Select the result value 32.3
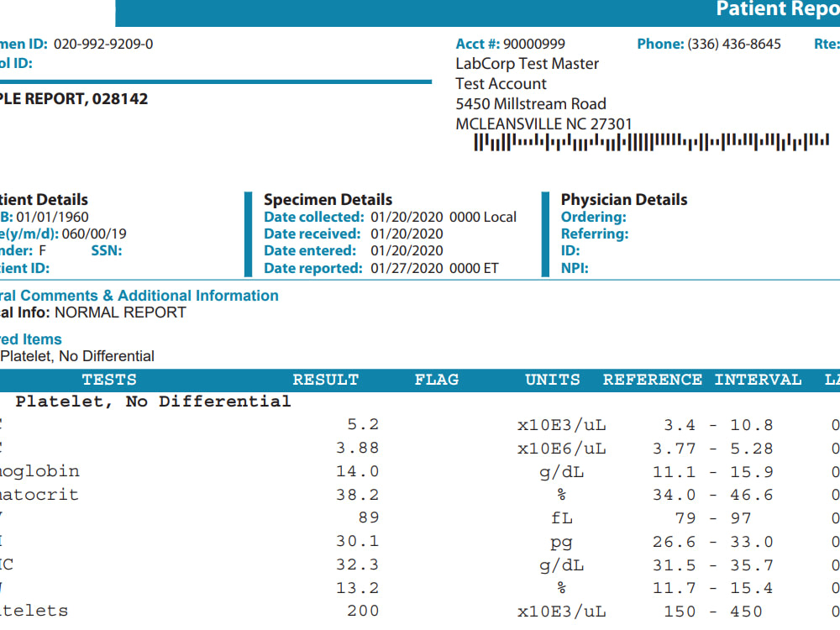Screen dimensions: 840x630 (x=357, y=565)
